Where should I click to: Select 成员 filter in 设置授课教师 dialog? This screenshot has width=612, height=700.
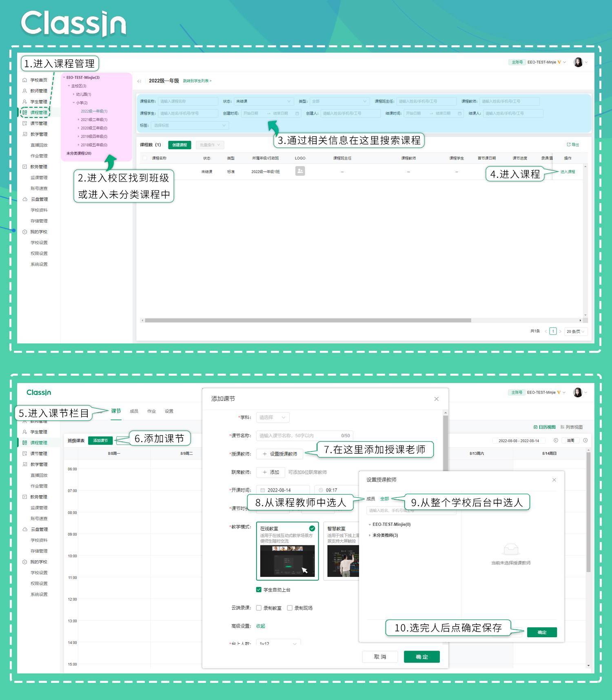(x=370, y=498)
